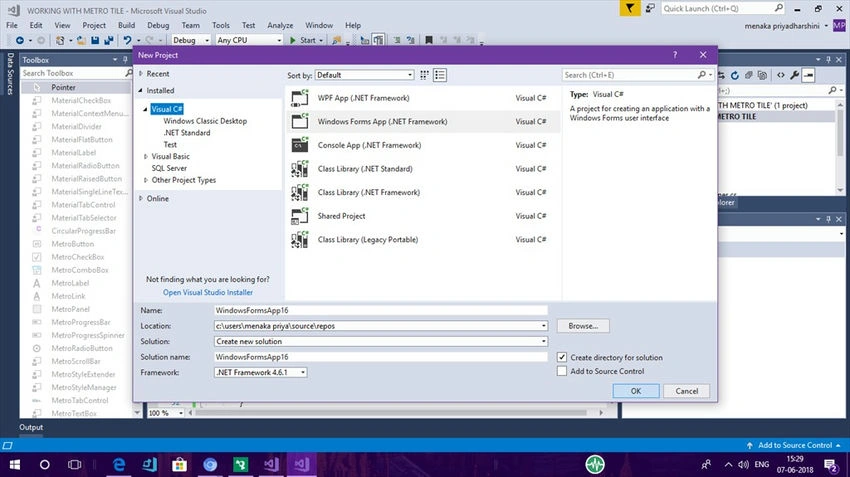Click the Solution Explorer View Code icon
The width and height of the screenshot is (850, 477).
point(781,75)
